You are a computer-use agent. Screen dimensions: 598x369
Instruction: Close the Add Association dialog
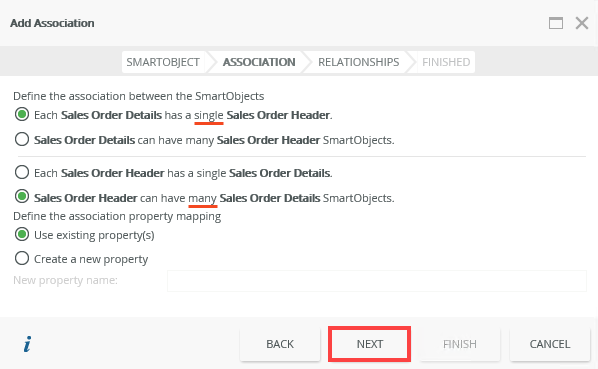click(582, 23)
